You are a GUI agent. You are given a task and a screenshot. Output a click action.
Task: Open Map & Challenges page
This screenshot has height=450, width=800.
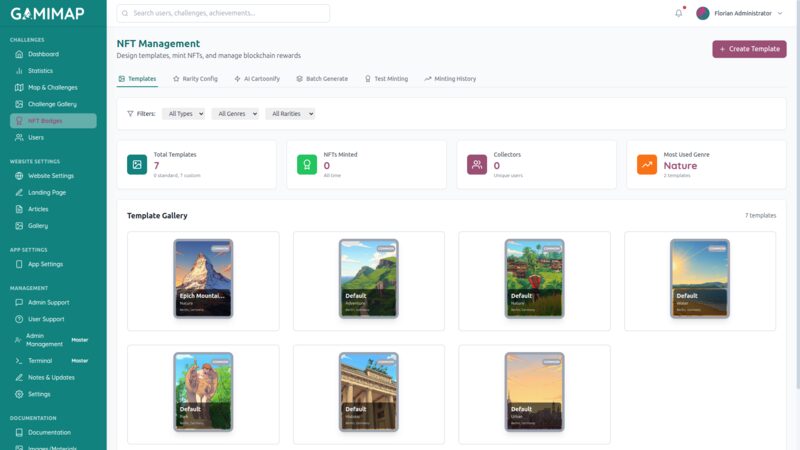pos(52,87)
